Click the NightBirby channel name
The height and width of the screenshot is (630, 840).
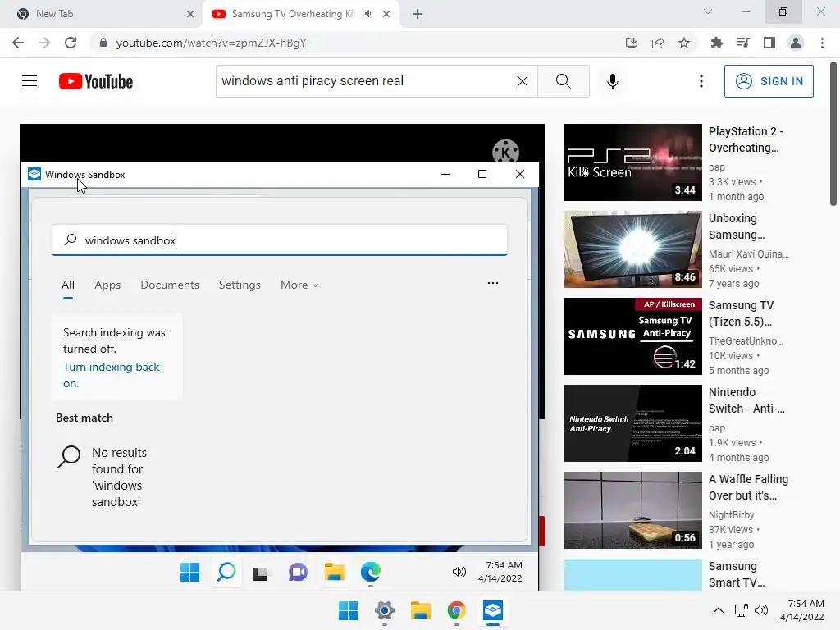[731, 515]
